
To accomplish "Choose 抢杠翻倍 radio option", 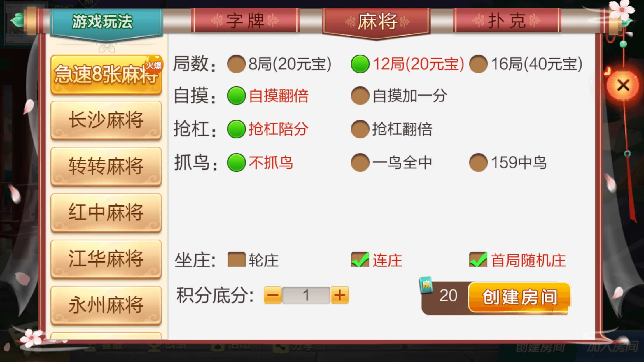I will [x=360, y=129].
